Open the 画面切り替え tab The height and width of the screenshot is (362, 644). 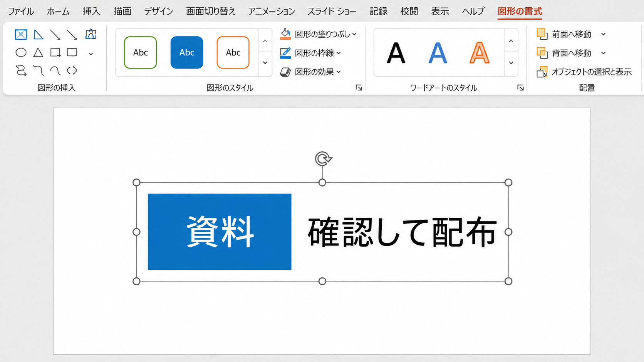[x=211, y=12]
